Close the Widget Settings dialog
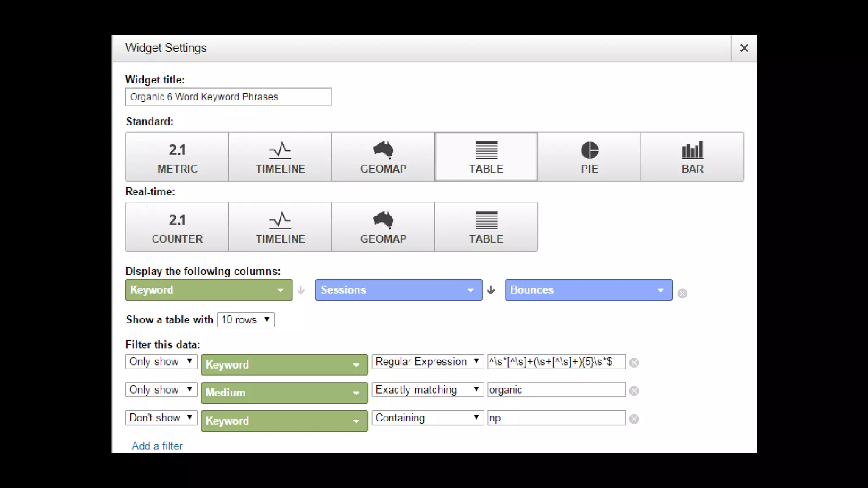Image resolution: width=868 pixels, height=488 pixels. (744, 48)
